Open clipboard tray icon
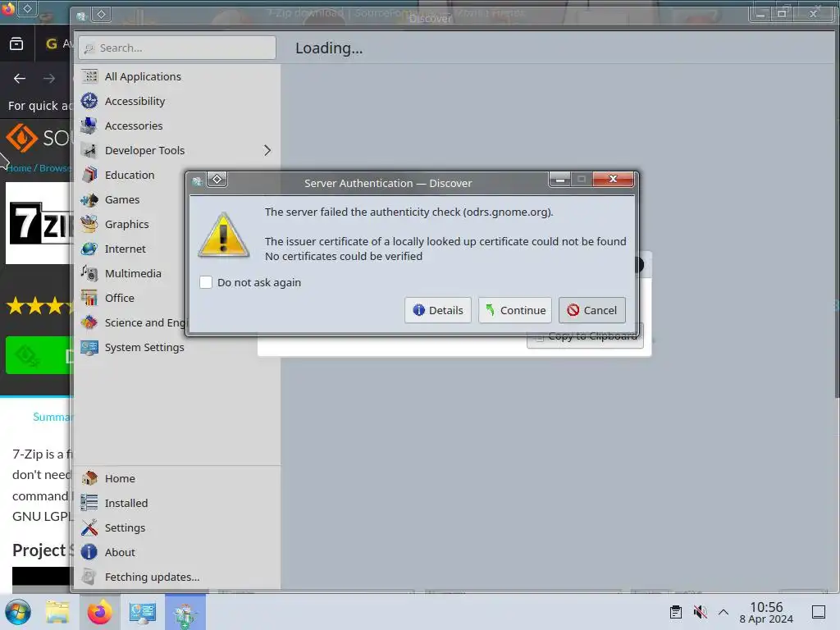This screenshot has height=630, width=840. tap(676, 612)
